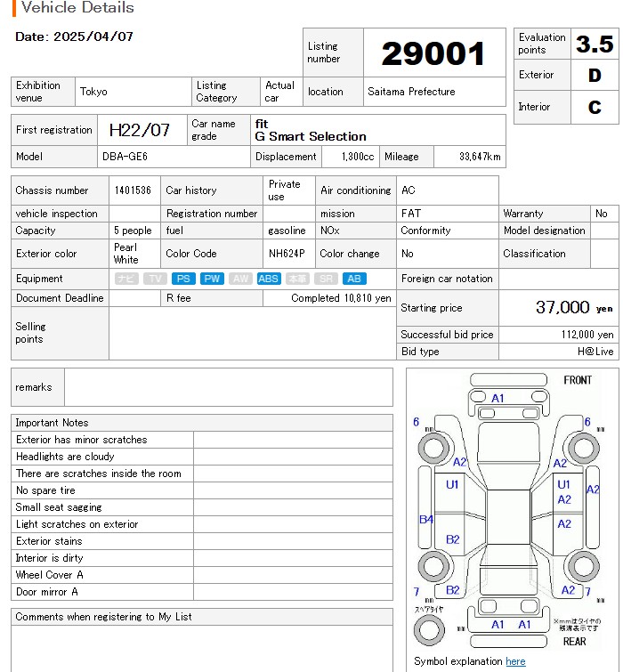Click the Saitama Prefecture location value
623x672 pixels.
pos(411,92)
